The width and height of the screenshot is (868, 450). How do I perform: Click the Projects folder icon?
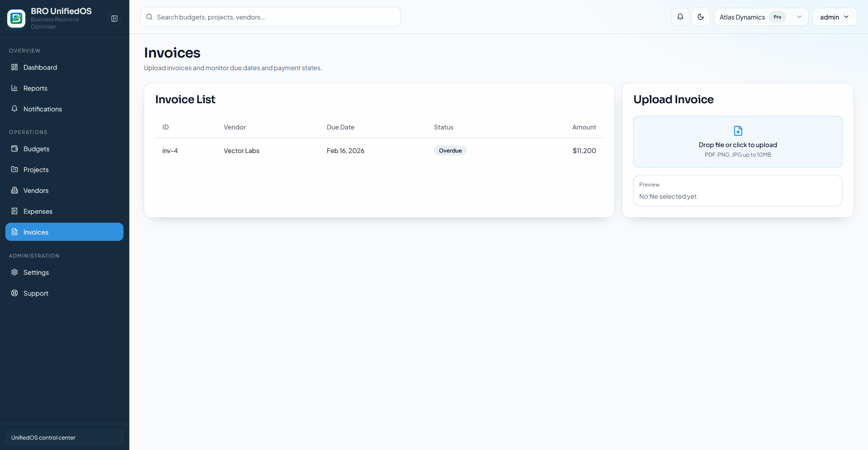[14, 170]
